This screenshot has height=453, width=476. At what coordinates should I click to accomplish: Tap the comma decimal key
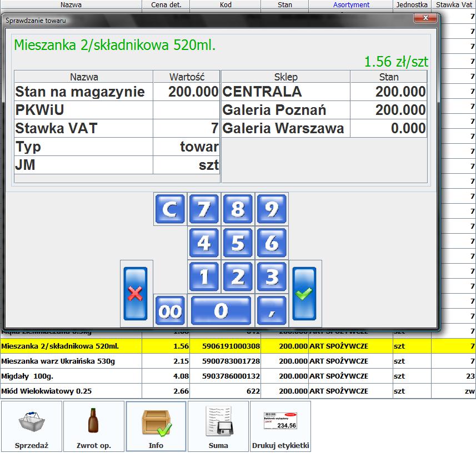[272, 311]
